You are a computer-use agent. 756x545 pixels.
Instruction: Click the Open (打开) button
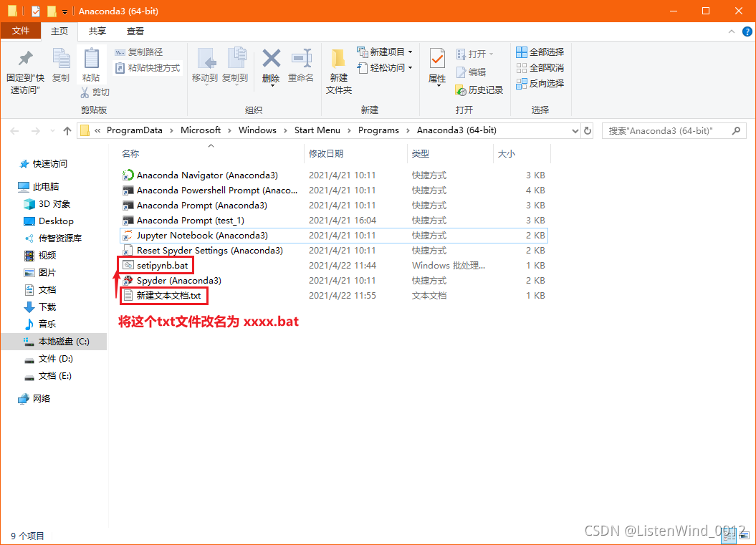point(475,54)
